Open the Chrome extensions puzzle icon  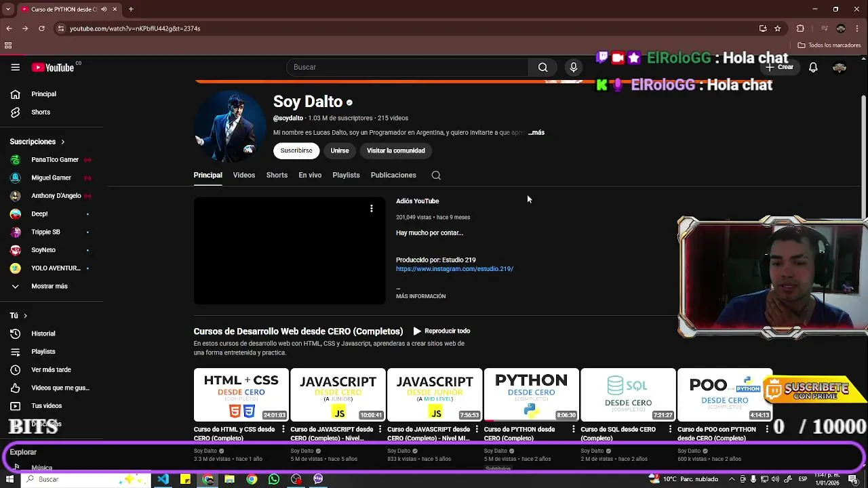800,28
